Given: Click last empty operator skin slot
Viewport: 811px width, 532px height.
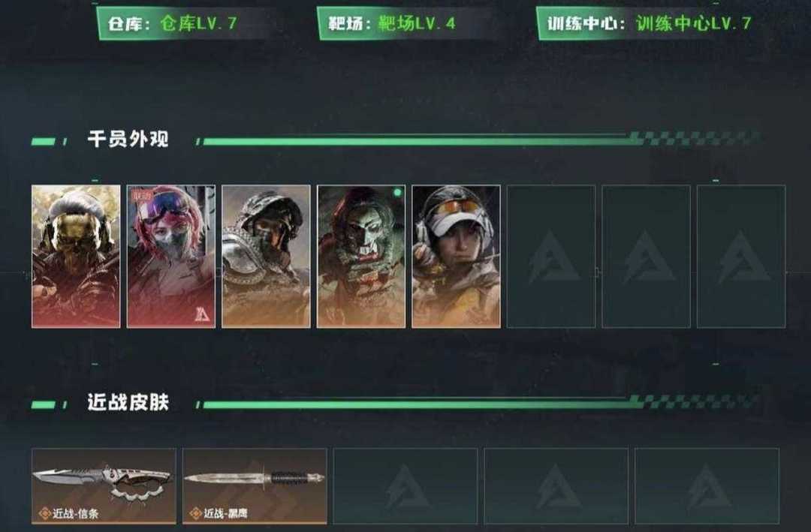Looking at the screenshot, I should pos(741,257).
